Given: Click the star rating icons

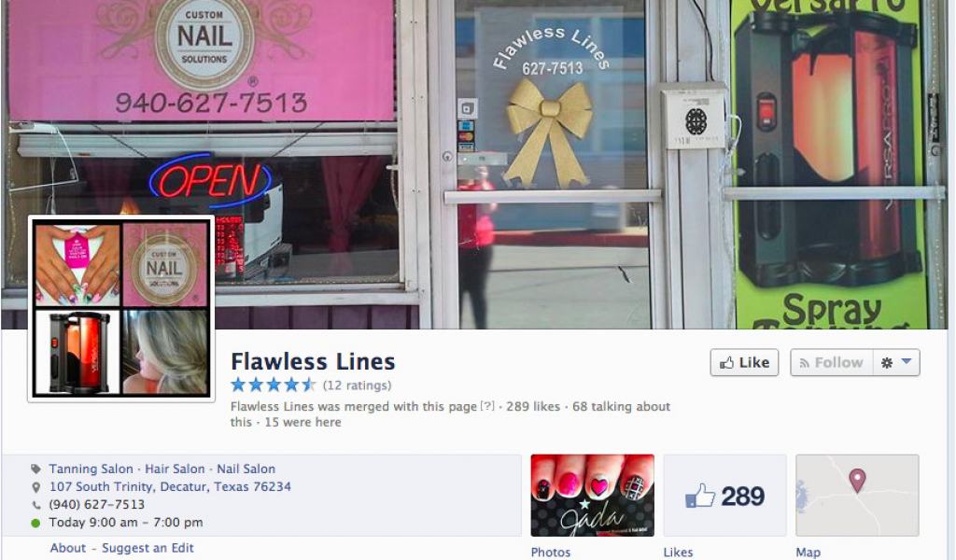Looking at the screenshot, I should click(274, 385).
